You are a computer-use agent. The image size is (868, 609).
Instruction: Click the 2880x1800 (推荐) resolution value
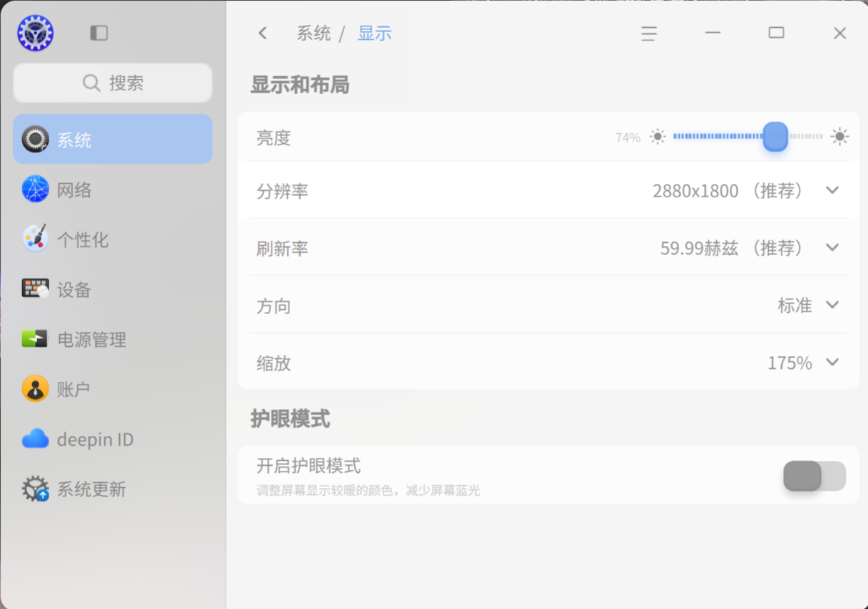click(728, 191)
